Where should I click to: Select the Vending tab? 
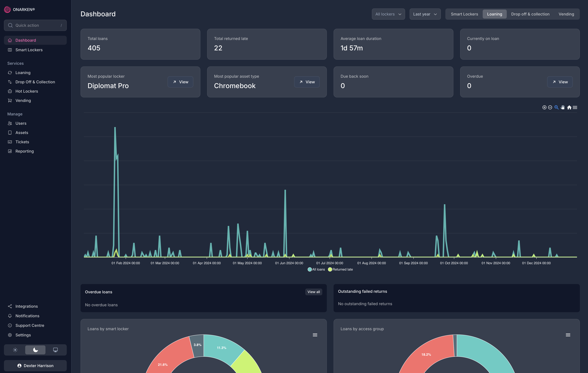tap(566, 14)
